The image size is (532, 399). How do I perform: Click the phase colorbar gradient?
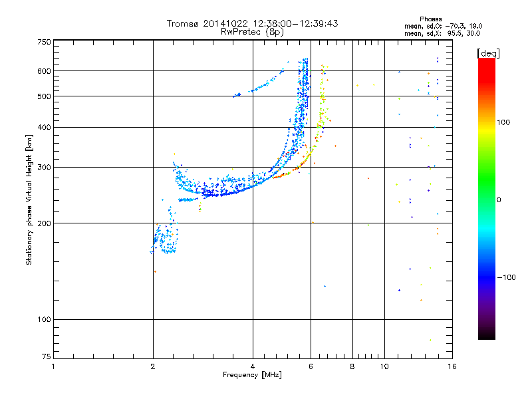[487, 198]
